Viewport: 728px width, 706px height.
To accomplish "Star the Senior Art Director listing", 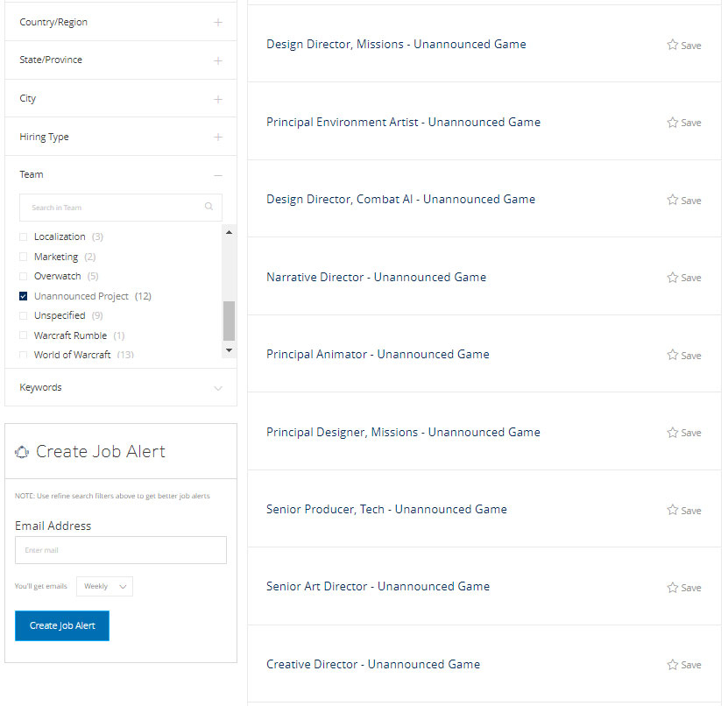I will tap(673, 587).
